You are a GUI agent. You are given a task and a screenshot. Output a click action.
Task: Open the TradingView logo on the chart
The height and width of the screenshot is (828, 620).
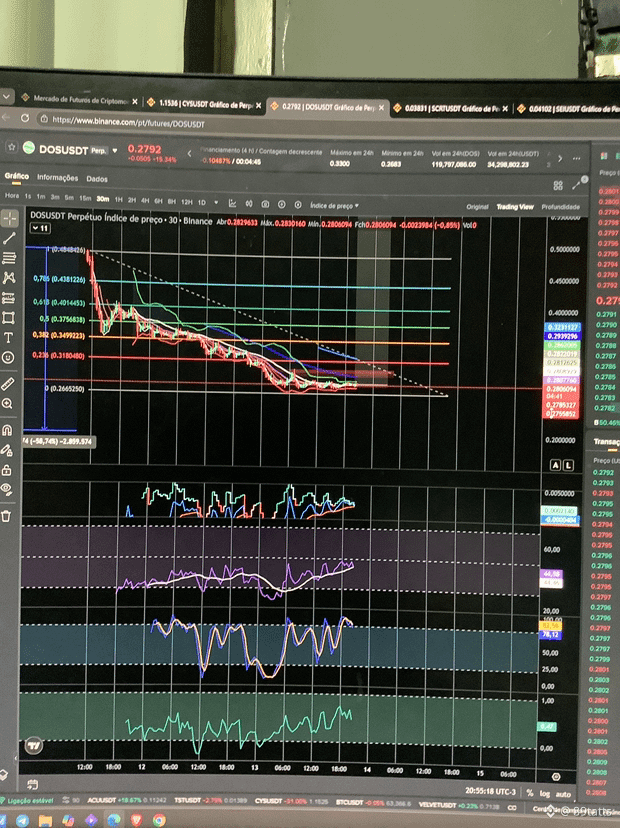point(34,746)
